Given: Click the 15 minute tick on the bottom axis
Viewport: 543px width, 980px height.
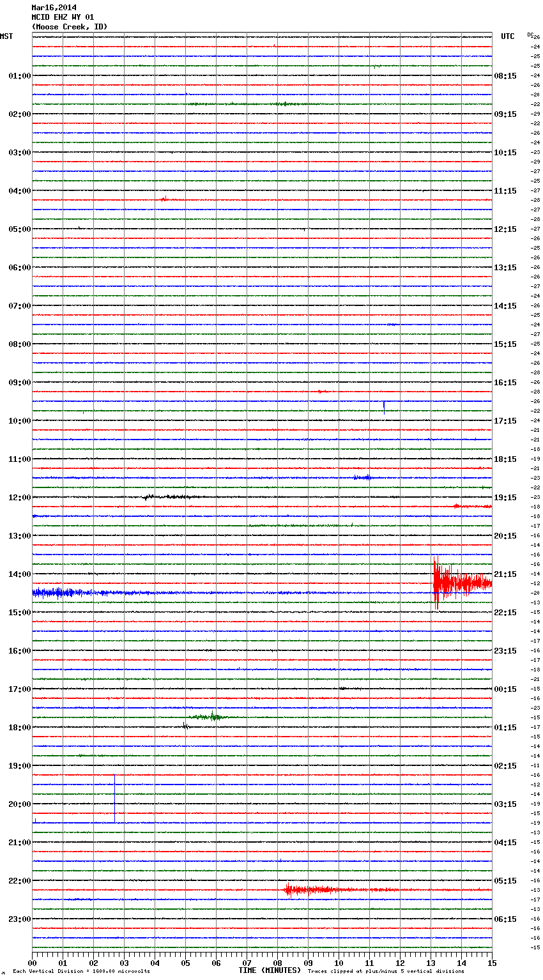Looking at the screenshot, I should [x=491, y=963].
